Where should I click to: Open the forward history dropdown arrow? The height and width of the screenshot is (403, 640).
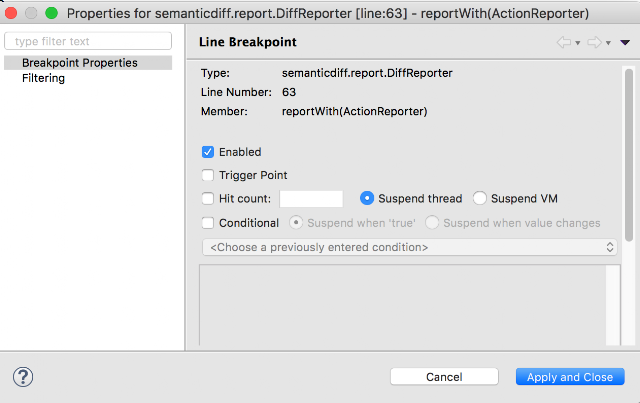click(608, 43)
